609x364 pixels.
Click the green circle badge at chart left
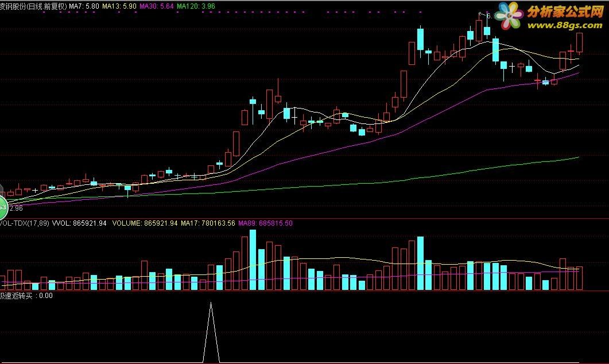(x=2, y=208)
